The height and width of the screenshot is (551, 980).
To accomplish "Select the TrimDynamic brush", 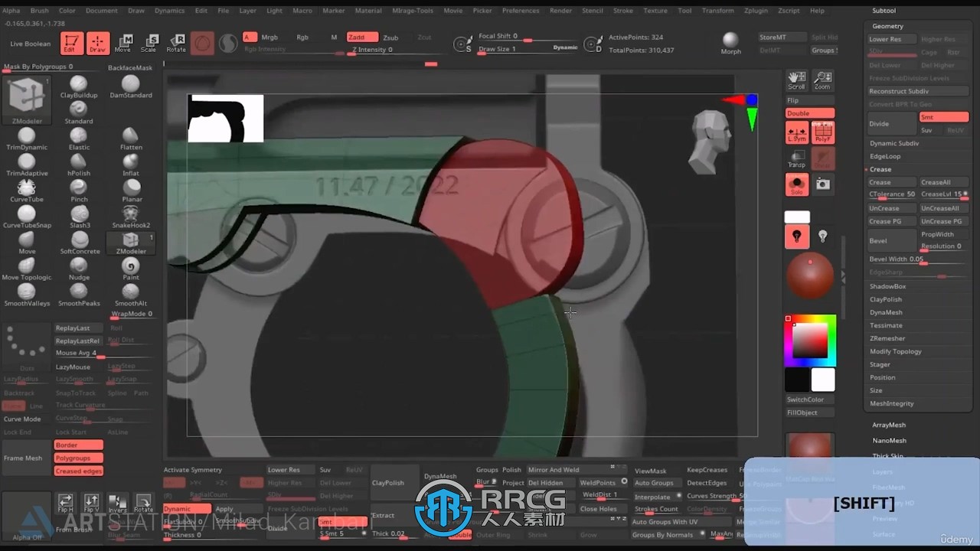I will click(x=27, y=139).
